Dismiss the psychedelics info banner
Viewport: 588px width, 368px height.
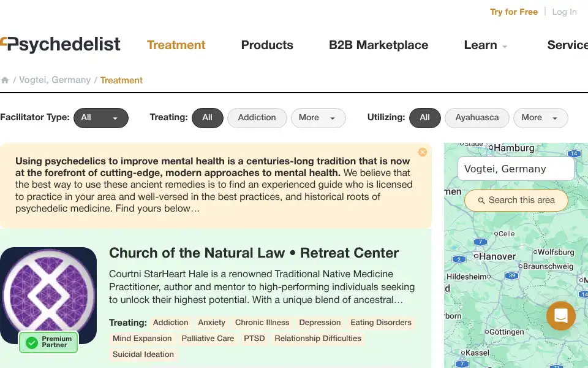pos(422,151)
